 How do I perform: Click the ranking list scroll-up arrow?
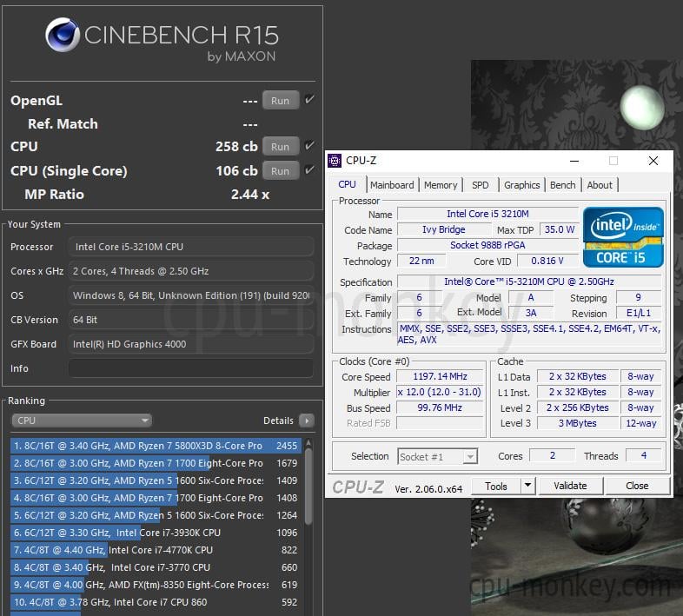click(308, 442)
